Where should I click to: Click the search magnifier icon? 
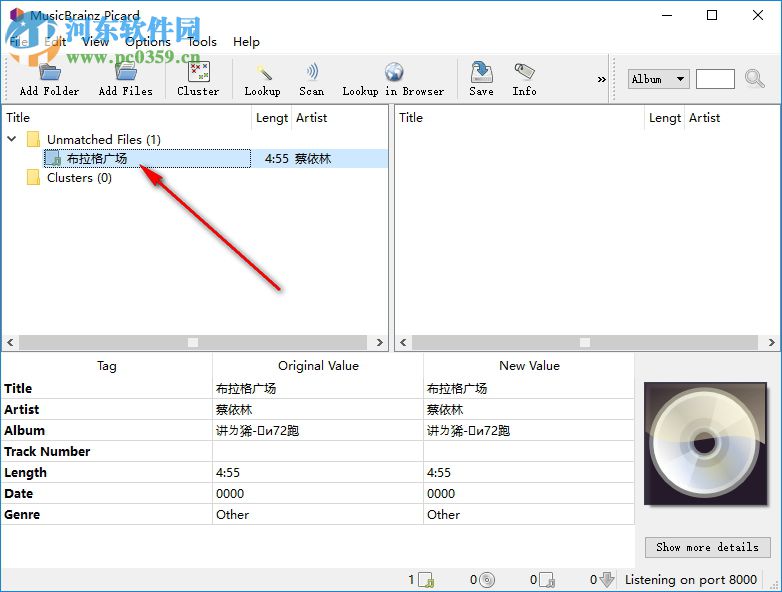point(754,79)
